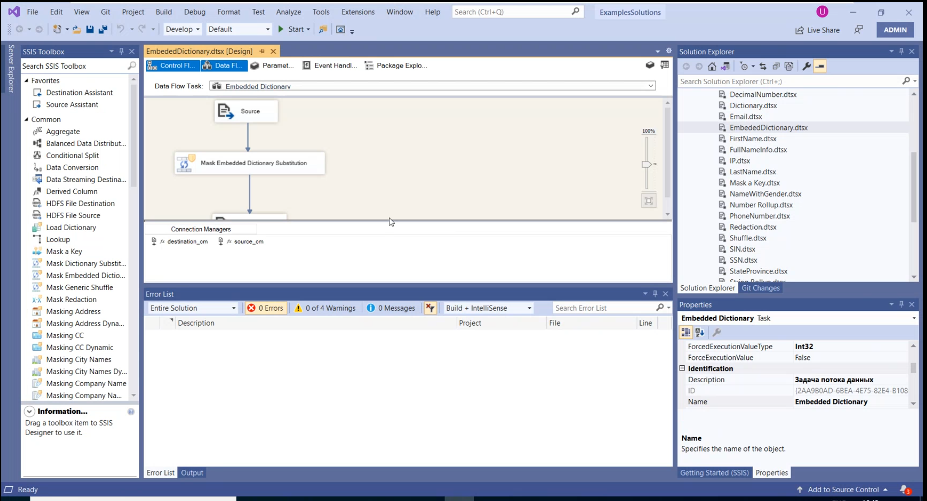927x501 pixels.
Task: Click the Undo toolbar icon
Action: pyautogui.click(x=121, y=29)
